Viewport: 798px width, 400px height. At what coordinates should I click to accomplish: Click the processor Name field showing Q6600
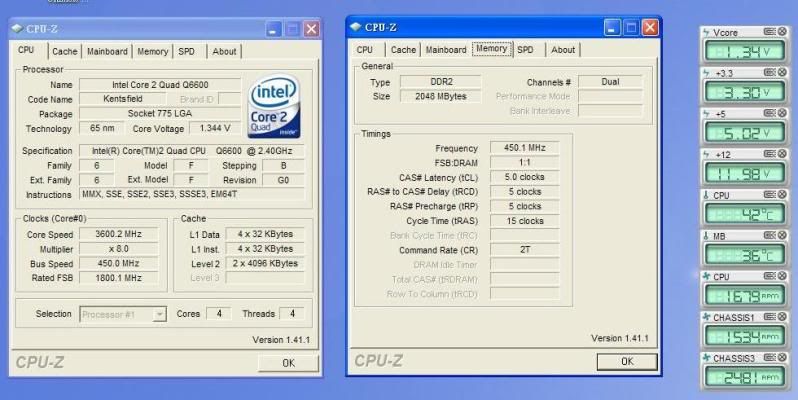click(x=160, y=85)
